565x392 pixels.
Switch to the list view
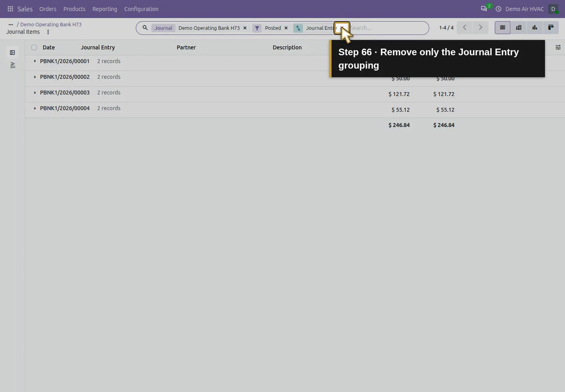[x=503, y=27]
